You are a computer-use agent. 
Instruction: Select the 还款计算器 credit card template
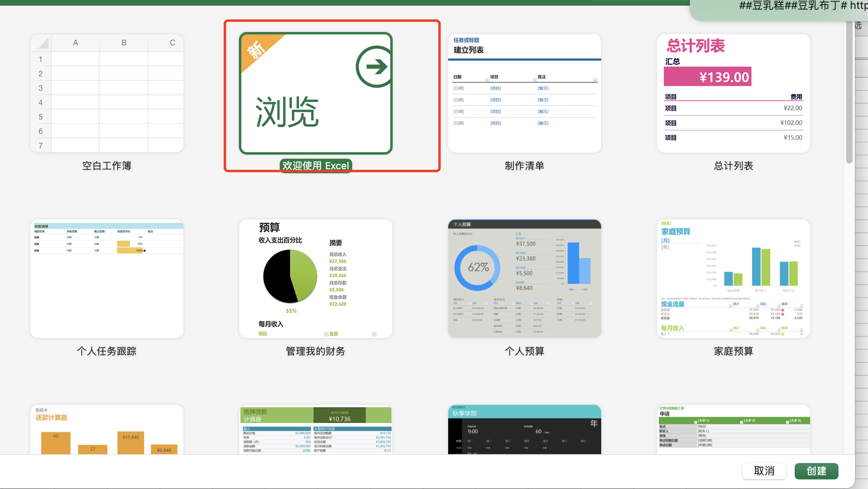[x=107, y=429]
